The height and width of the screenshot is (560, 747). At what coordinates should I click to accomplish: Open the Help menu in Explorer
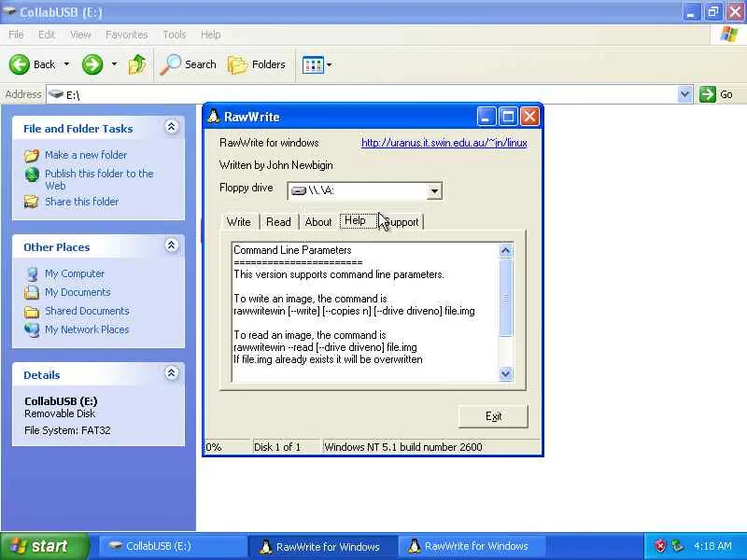click(x=210, y=35)
